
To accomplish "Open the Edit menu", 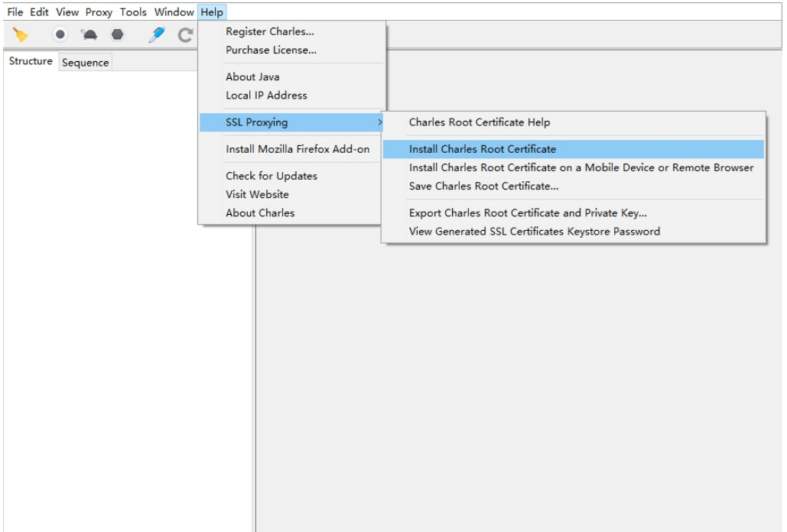I will click(x=39, y=12).
